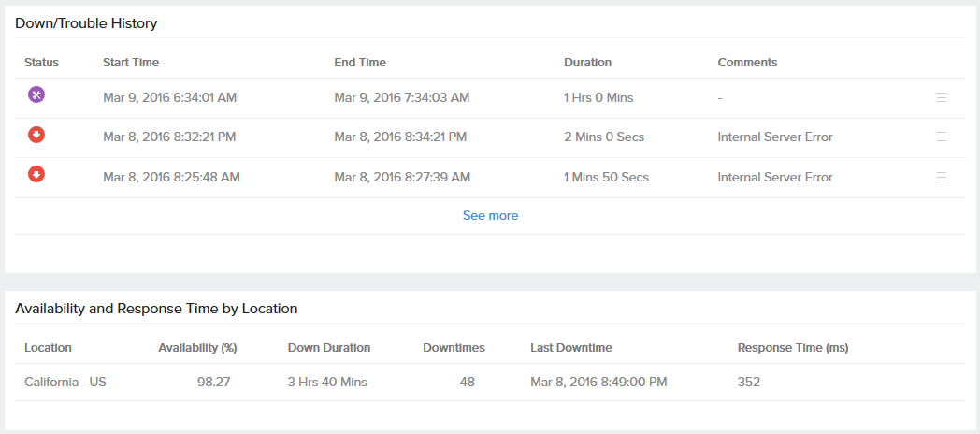The width and height of the screenshot is (980, 434).
Task: Click the End Time column header
Action: click(x=360, y=63)
